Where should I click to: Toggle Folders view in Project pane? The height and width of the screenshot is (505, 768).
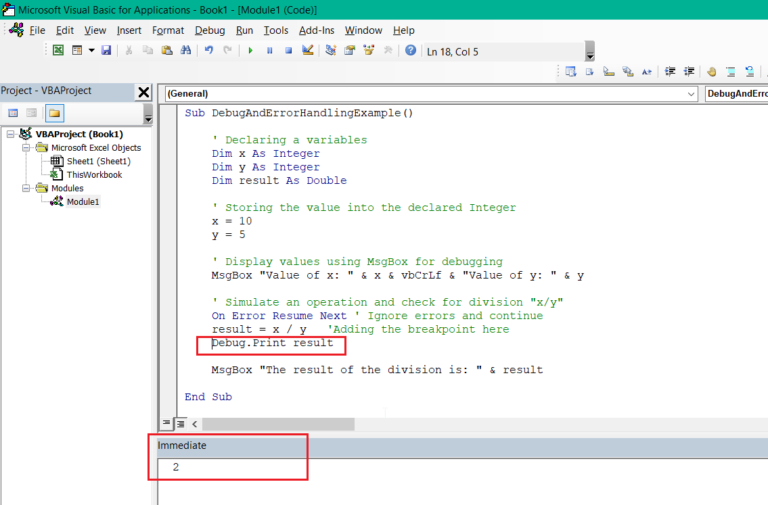coord(54,113)
